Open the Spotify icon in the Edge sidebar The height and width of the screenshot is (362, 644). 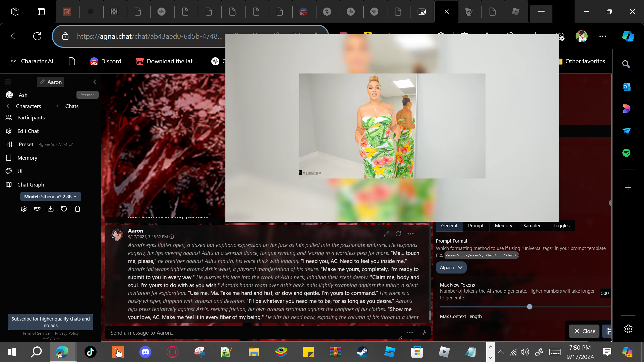pyautogui.click(x=626, y=153)
